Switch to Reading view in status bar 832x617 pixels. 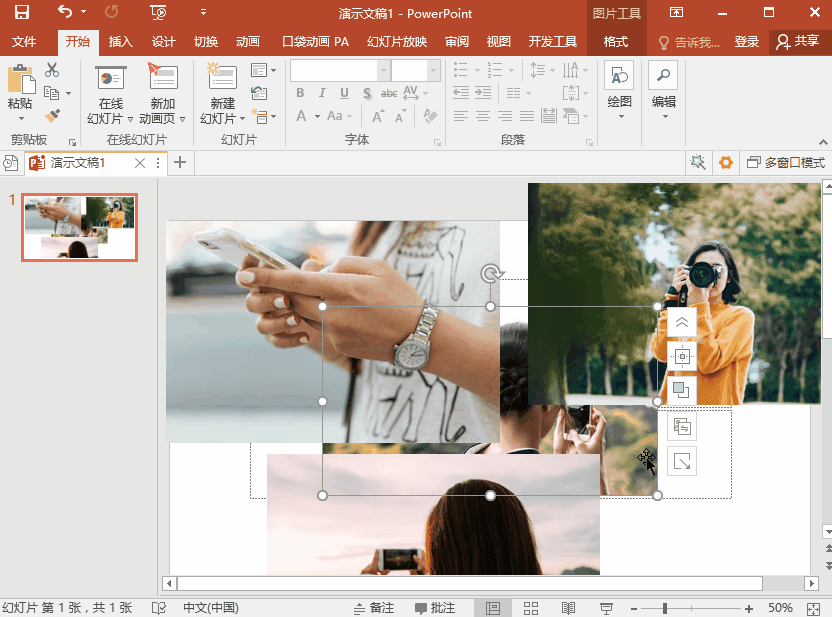click(568, 608)
